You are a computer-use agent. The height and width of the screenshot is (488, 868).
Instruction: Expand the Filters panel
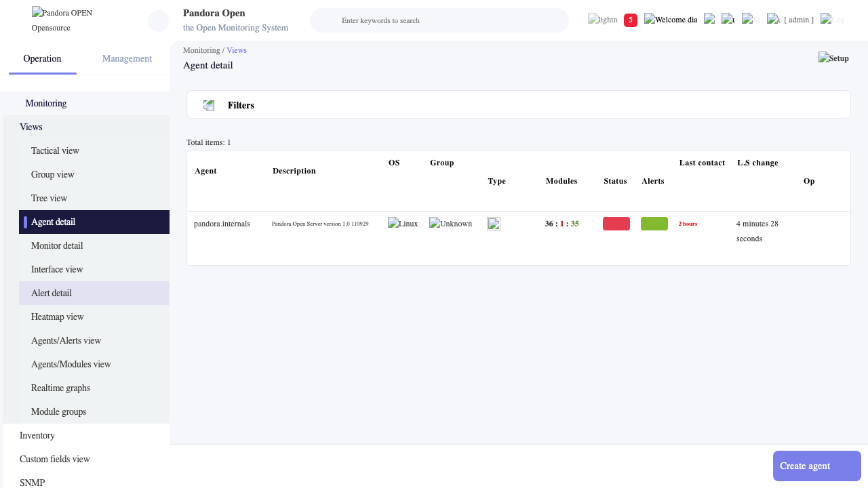click(519, 105)
